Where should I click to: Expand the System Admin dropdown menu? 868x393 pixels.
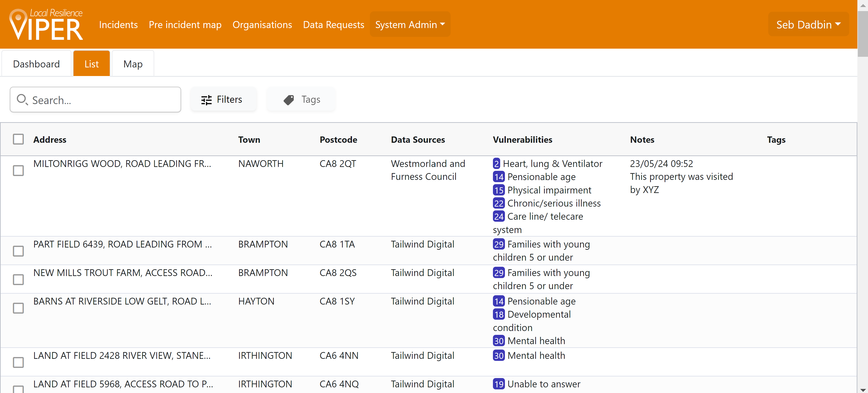pos(410,25)
